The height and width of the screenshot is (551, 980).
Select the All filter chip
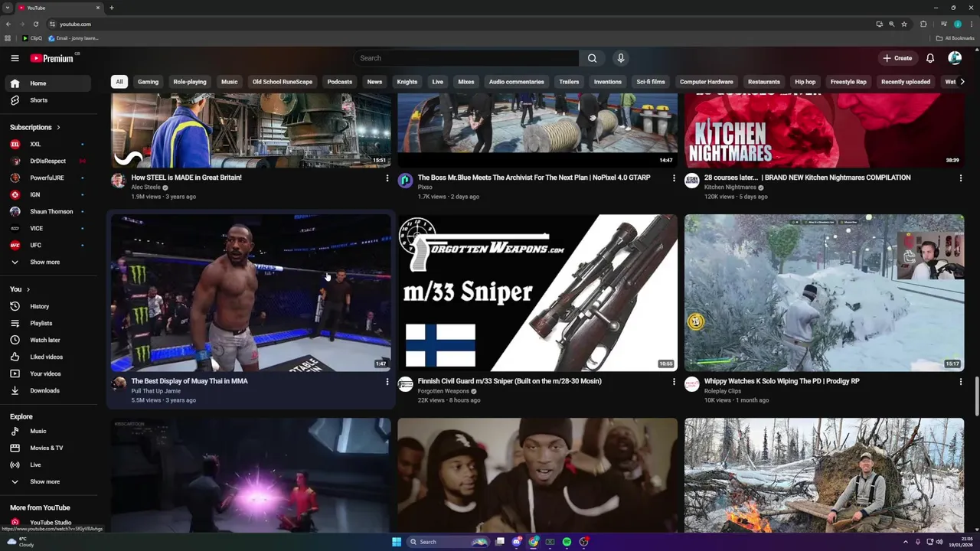tap(119, 82)
